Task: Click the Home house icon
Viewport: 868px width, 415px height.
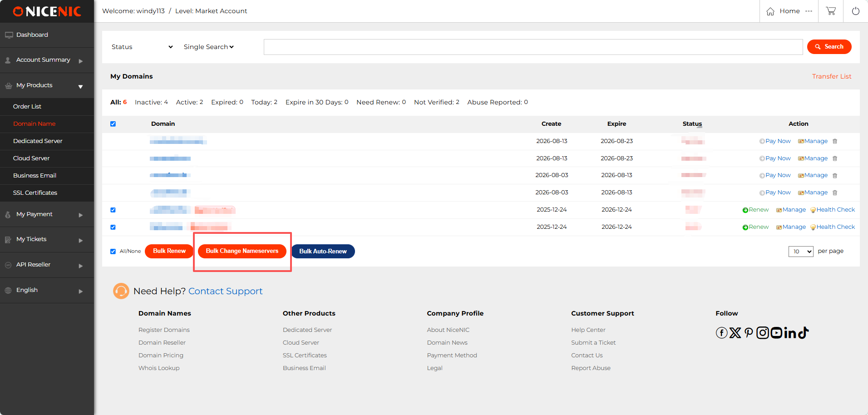Action: pyautogui.click(x=770, y=11)
